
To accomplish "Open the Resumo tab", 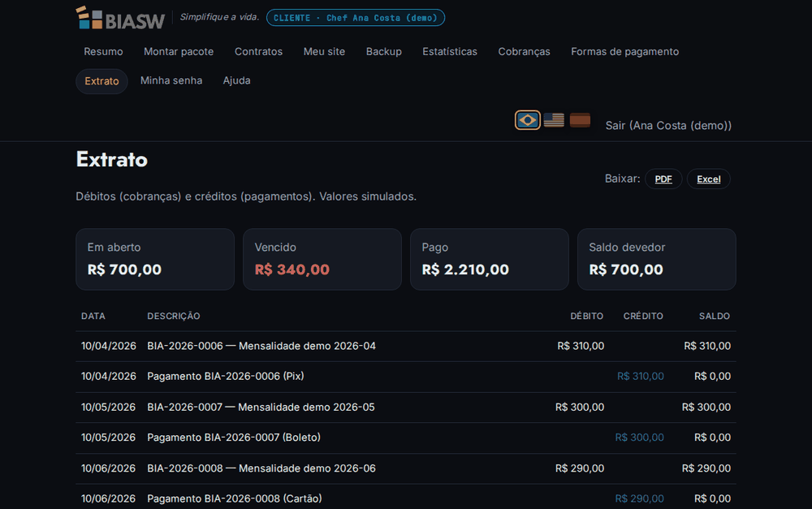I will tap(104, 52).
